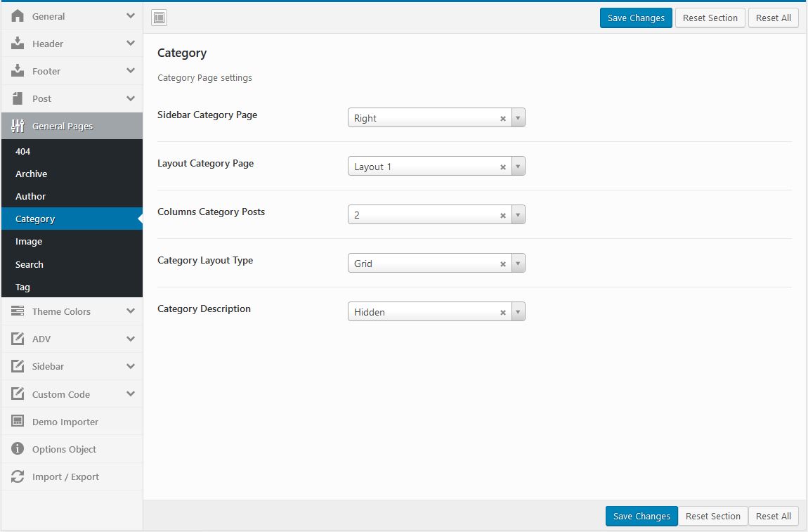
Task: Open the Layout Category Page dropdown
Action: (518, 167)
